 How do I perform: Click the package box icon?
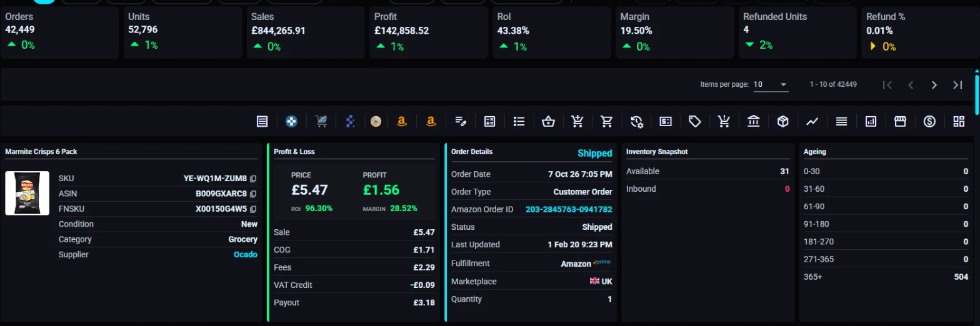[782, 122]
